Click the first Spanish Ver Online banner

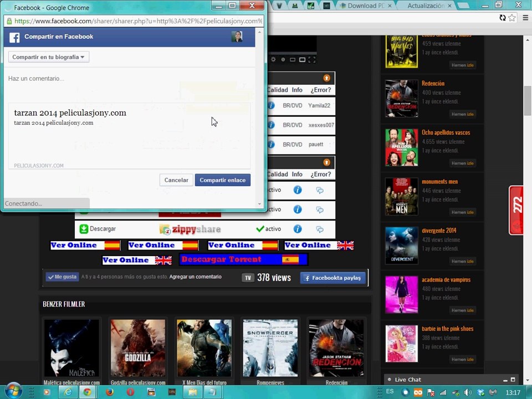[x=85, y=245]
